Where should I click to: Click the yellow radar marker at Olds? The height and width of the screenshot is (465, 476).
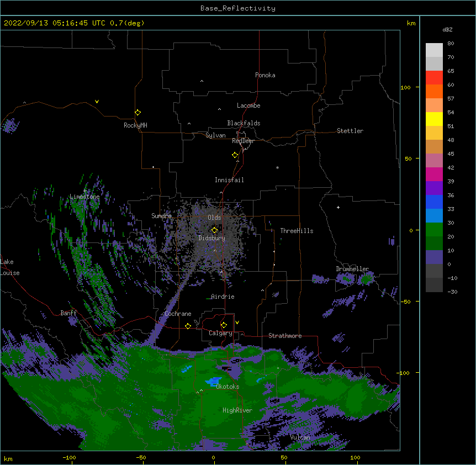[214, 230]
